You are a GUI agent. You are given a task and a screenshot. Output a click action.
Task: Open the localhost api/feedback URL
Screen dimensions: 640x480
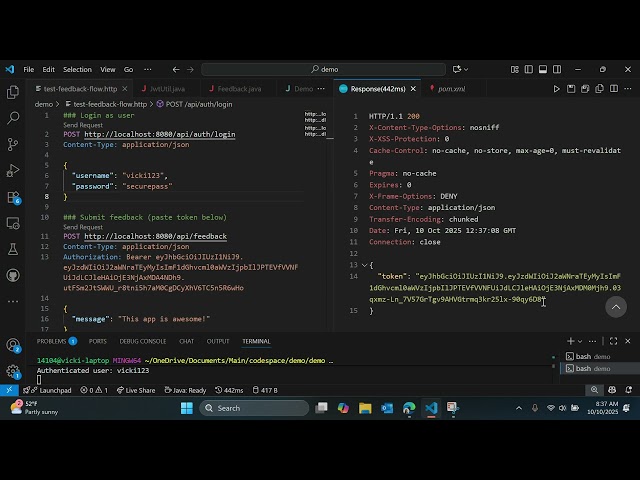(x=156, y=236)
